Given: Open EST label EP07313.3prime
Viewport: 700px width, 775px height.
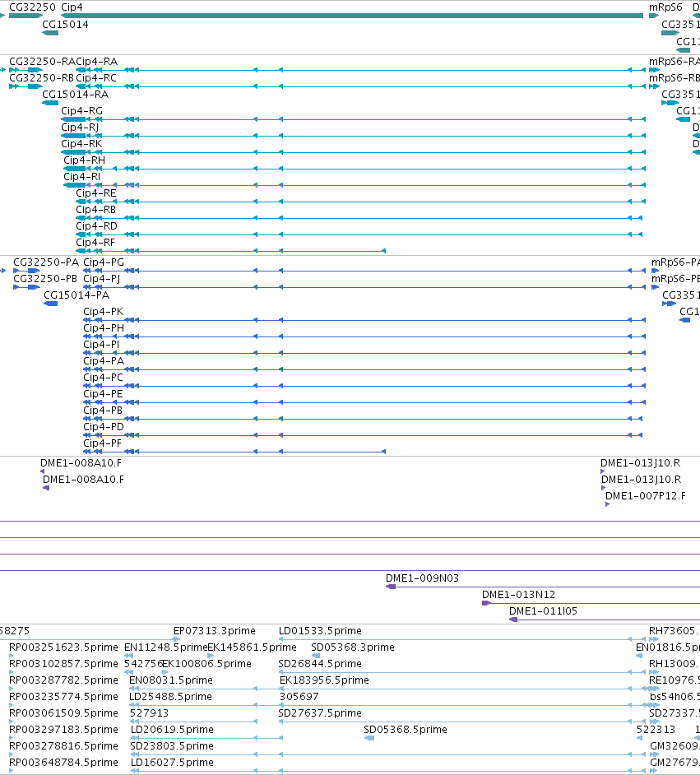Looking at the screenshot, I should (215, 631).
